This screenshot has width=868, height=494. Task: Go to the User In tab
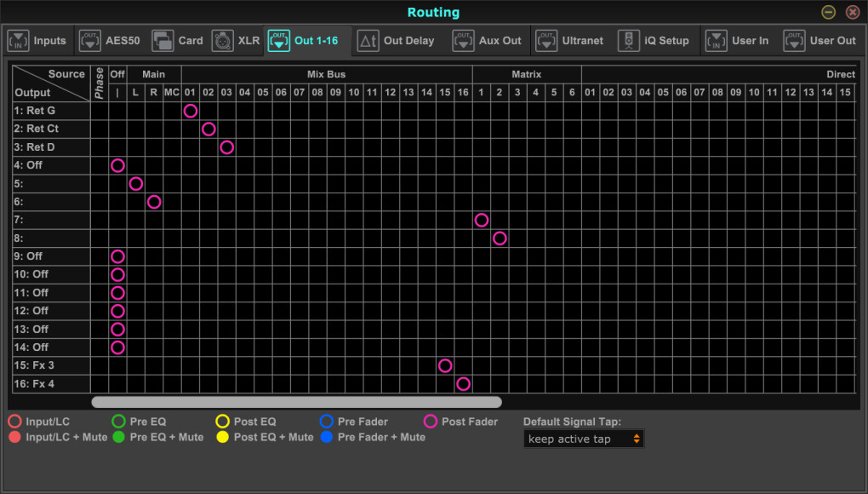(x=737, y=41)
